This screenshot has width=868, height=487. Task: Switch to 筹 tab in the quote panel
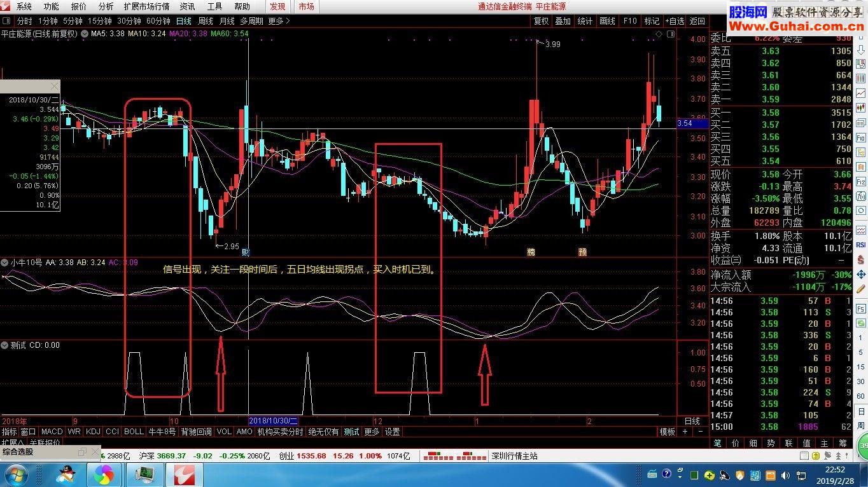click(x=842, y=443)
